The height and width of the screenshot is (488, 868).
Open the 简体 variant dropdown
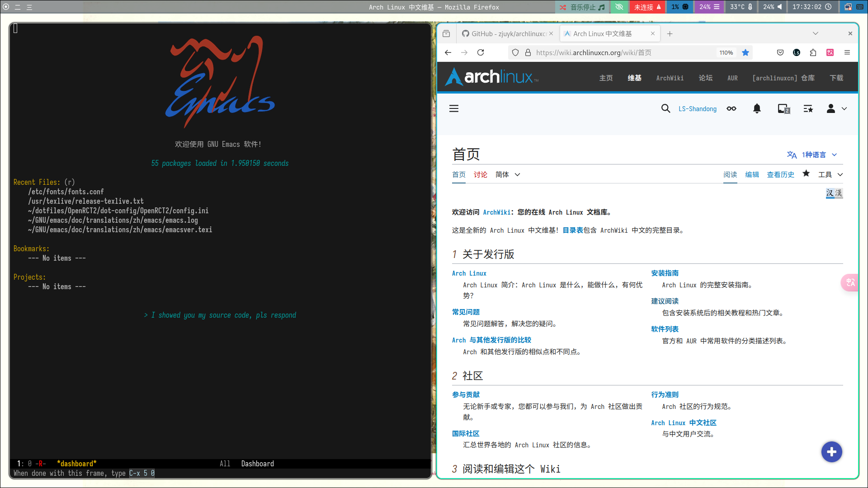(508, 174)
